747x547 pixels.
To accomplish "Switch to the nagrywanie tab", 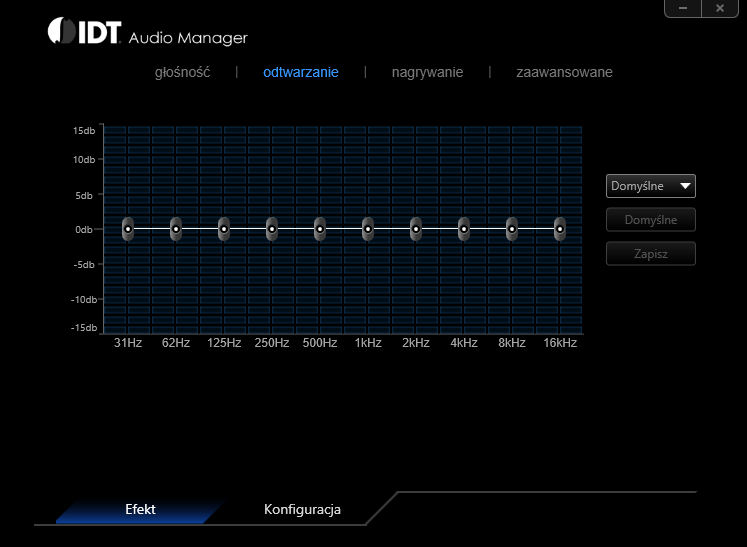I will click(x=427, y=72).
